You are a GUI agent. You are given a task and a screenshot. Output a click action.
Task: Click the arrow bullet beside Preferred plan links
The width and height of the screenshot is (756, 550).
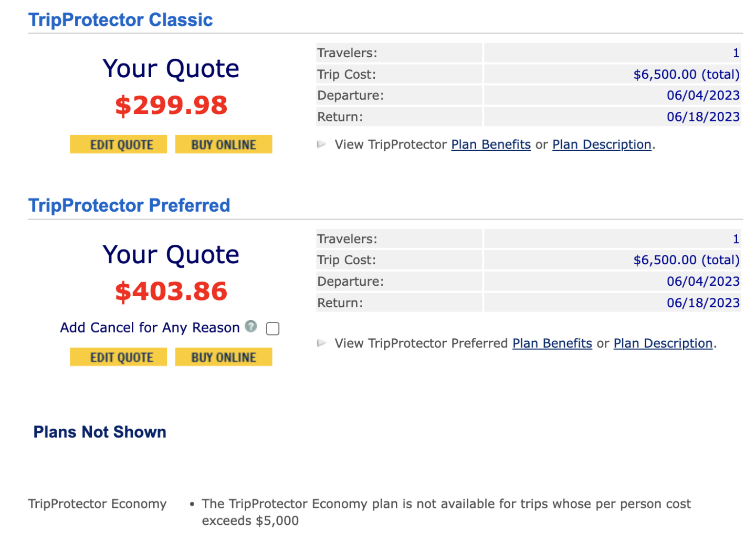[321, 344]
